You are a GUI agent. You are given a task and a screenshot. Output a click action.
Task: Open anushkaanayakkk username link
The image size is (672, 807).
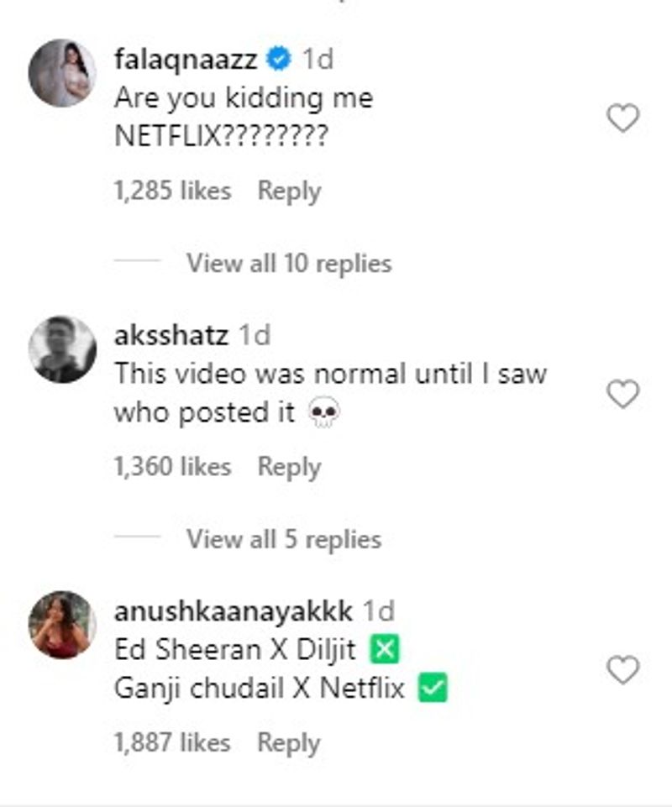click(233, 611)
